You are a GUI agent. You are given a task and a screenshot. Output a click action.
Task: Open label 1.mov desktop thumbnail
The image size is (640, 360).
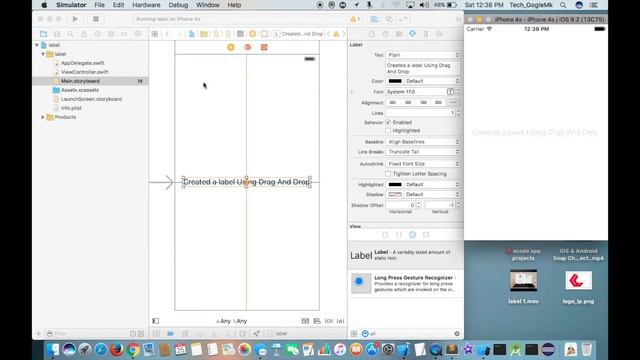[x=523, y=280]
